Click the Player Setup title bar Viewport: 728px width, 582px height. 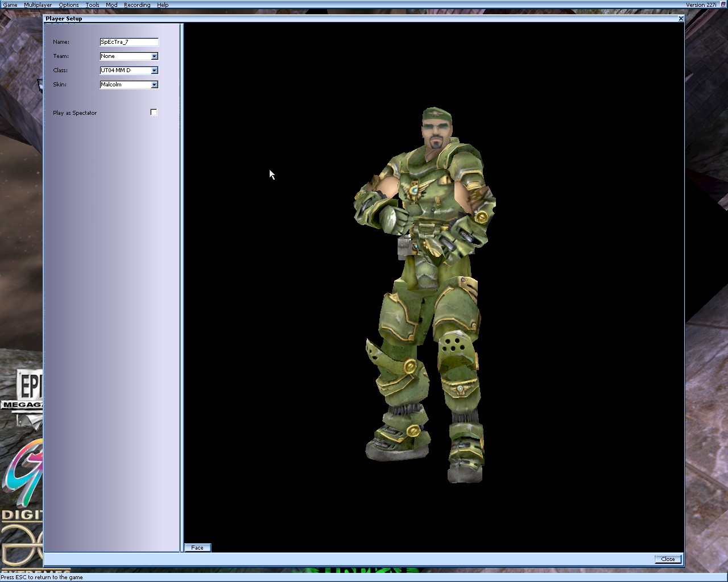click(x=364, y=19)
